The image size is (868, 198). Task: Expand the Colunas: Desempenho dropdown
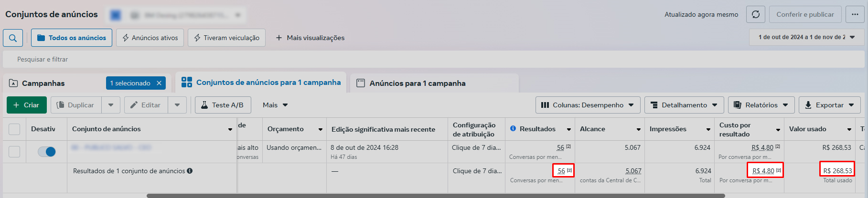(588, 105)
